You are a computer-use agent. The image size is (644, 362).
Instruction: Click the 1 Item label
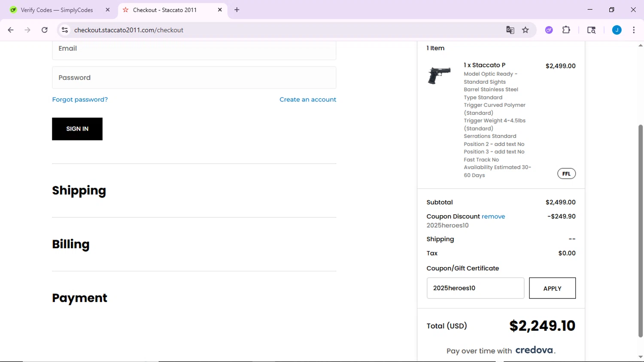pos(435,48)
